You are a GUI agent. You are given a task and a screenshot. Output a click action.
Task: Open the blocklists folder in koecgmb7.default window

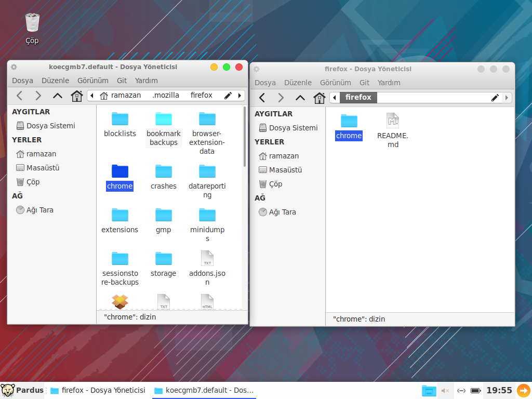point(120,125)
